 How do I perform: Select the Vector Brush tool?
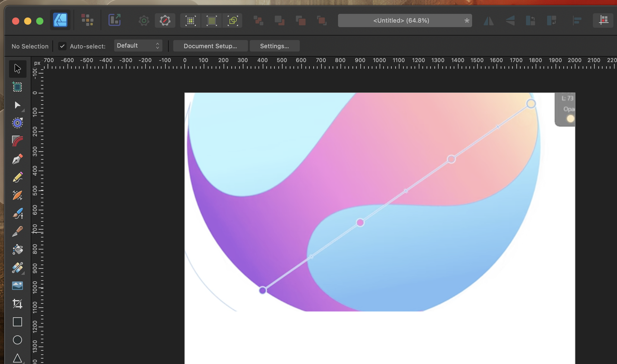click(17, 213)
